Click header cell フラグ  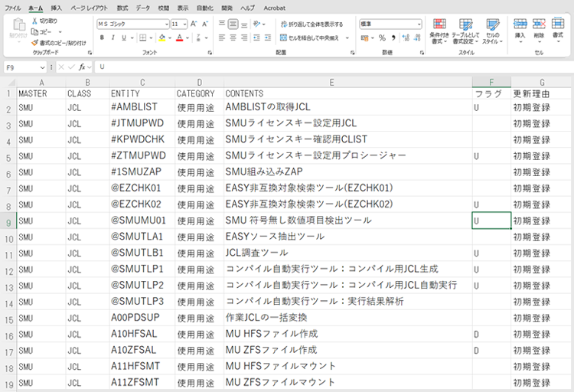pos(491,93)
